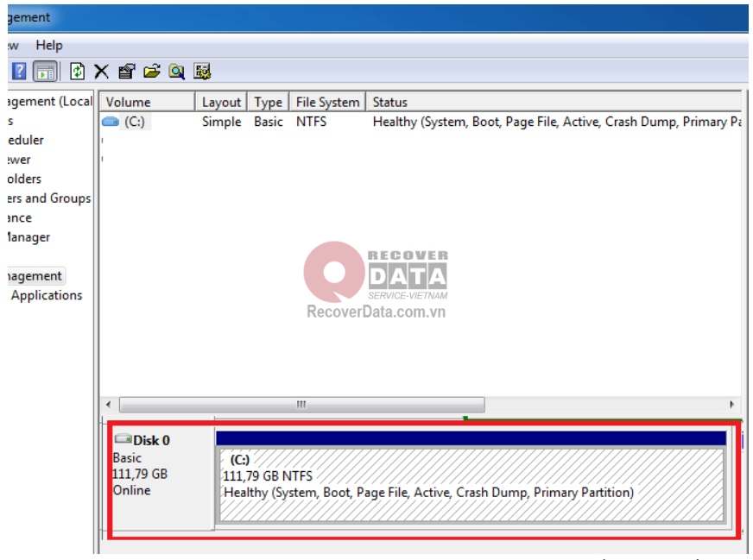The height and width of the screenshot is (560, 753).
Task: Sort by Type column header
Action: tap(268, 102)
